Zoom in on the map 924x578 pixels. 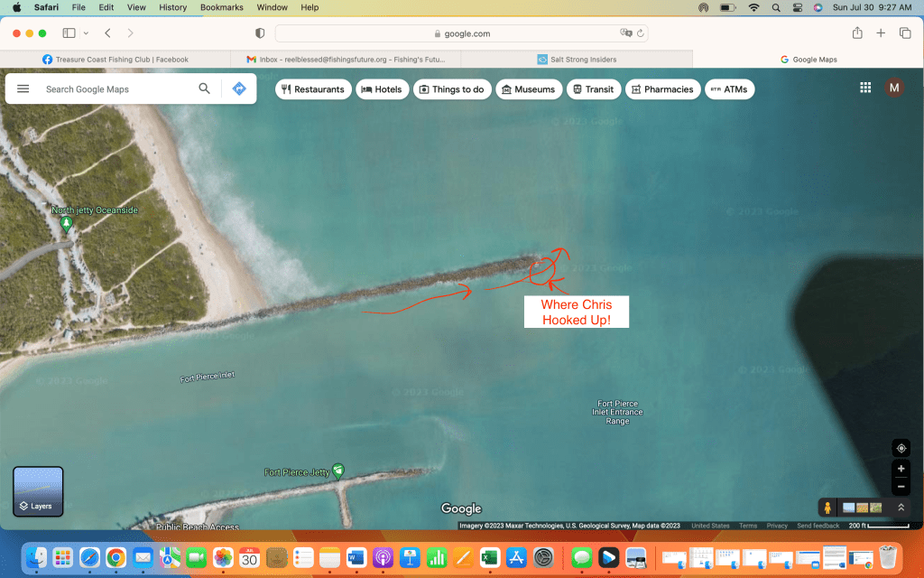(901, 469)
